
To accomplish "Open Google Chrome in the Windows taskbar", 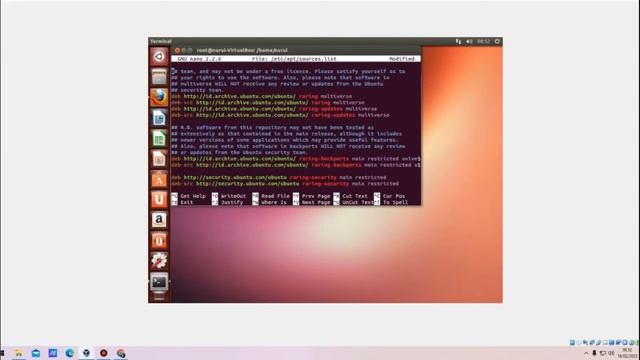I will (121, 353).
